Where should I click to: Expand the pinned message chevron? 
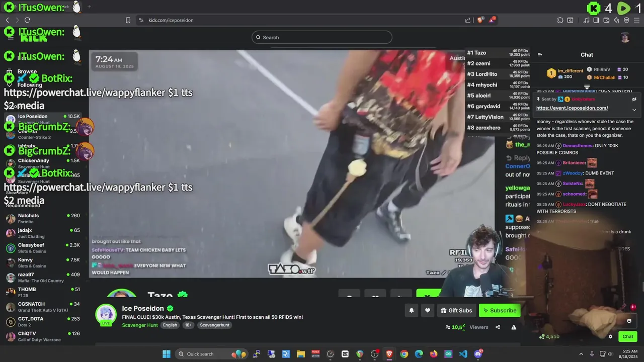(x=634, y=110)
